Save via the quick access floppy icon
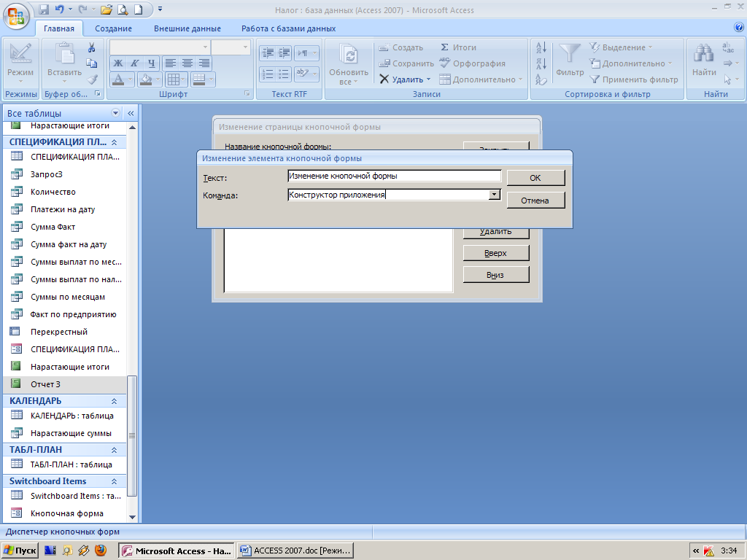 click(x=44, y=9)
